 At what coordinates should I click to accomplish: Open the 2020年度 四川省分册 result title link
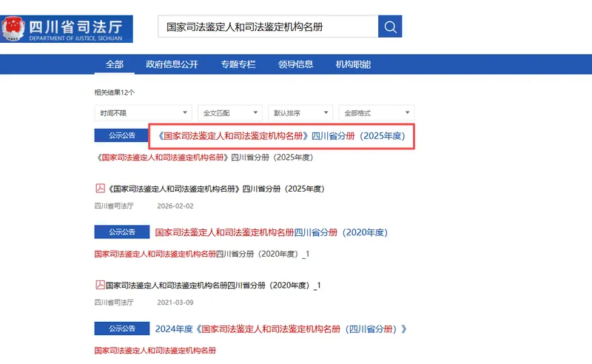pos(272,232)
